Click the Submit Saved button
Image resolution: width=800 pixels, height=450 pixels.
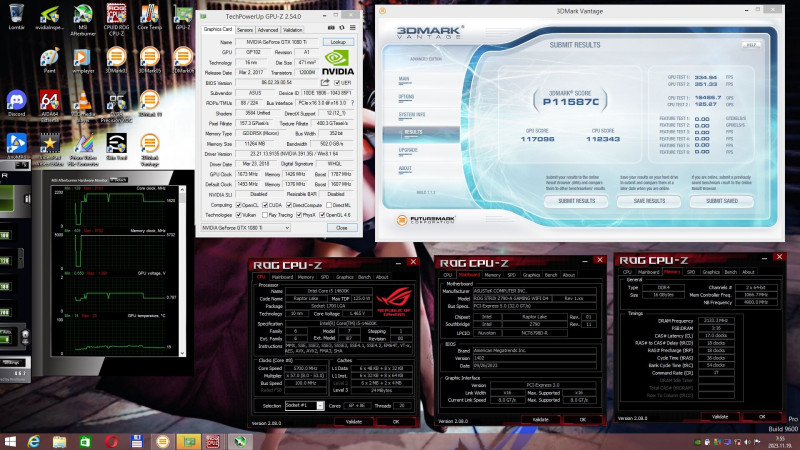pos(721,201)
